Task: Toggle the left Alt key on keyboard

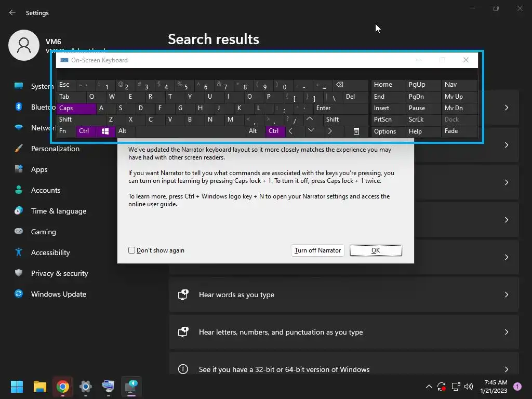Action: click(125, 131)
